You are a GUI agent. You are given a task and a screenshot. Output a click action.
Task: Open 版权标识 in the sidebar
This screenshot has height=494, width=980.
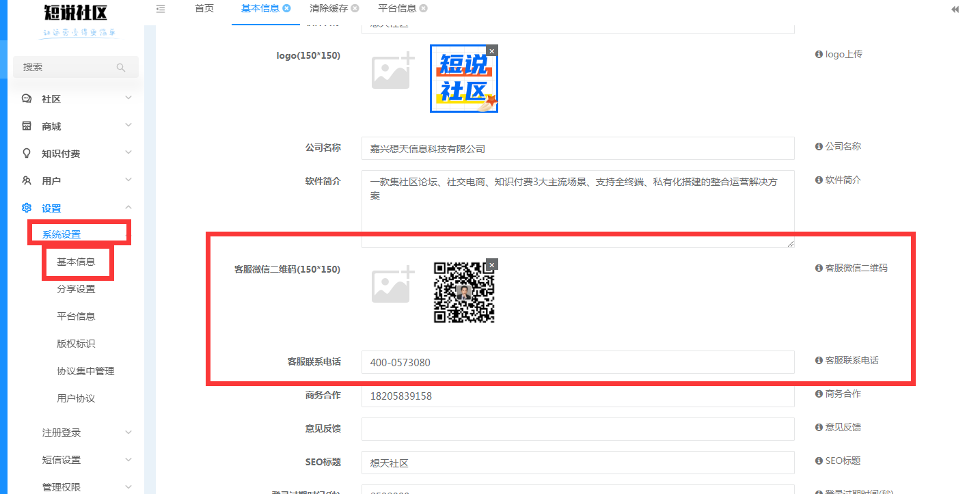click(x=76, y=344)
